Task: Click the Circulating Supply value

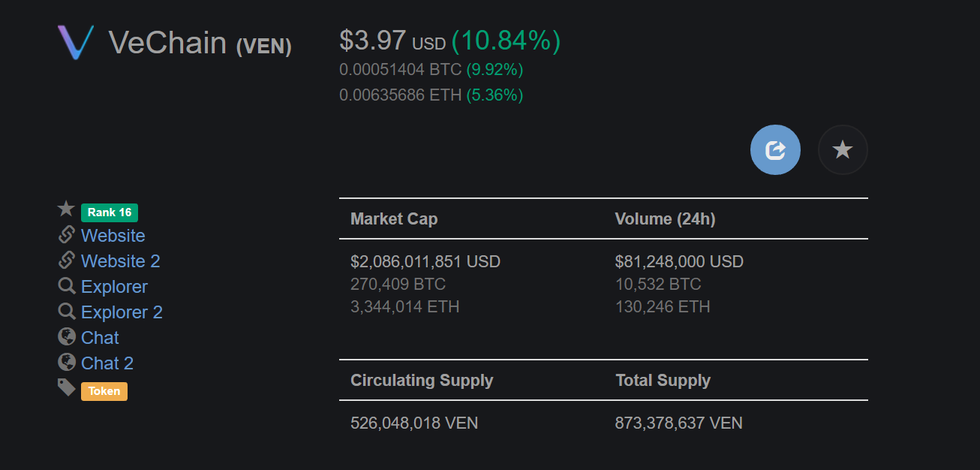Action: (x=414, y=423)
